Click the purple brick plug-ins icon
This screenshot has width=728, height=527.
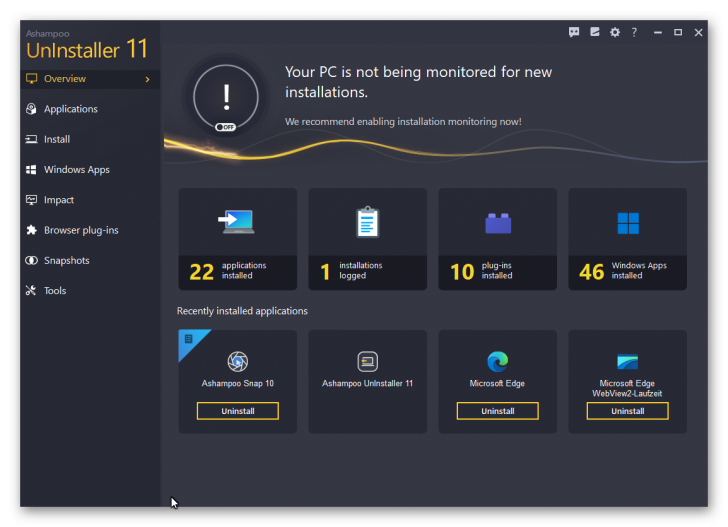pyautogui.click(x=498, y=223)
